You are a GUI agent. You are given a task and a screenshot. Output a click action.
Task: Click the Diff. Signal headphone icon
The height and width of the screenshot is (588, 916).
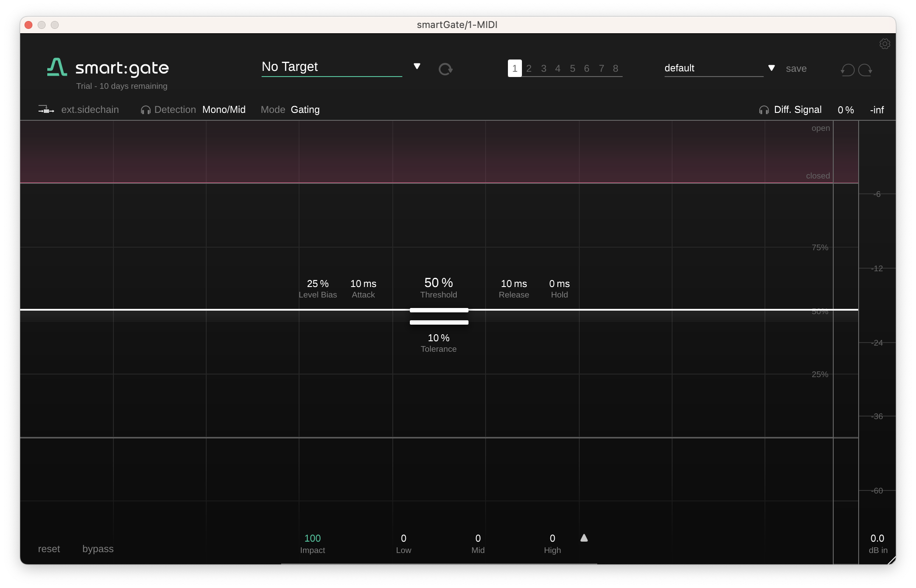[x=764, y=110]
